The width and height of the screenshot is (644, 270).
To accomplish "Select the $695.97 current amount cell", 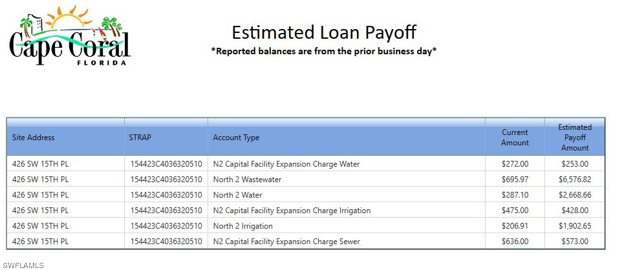I will pos(515,180).
